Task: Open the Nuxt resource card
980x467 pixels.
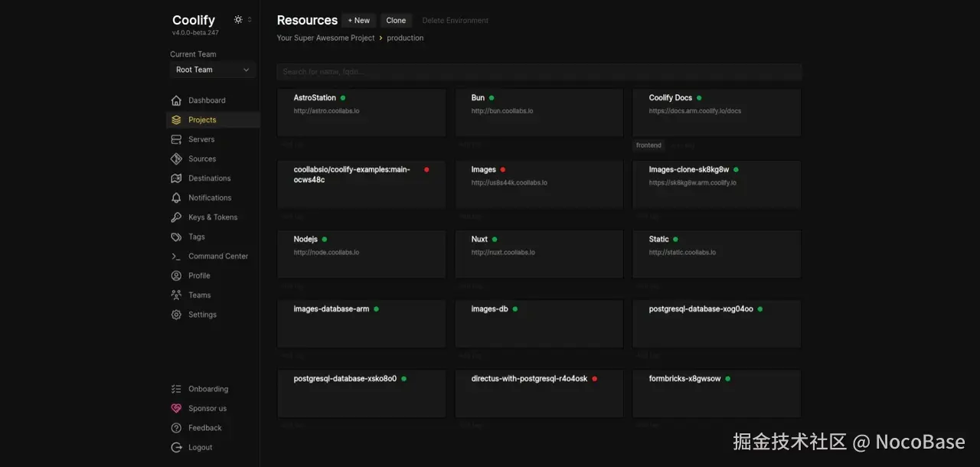Action: (x=539, y=254)
